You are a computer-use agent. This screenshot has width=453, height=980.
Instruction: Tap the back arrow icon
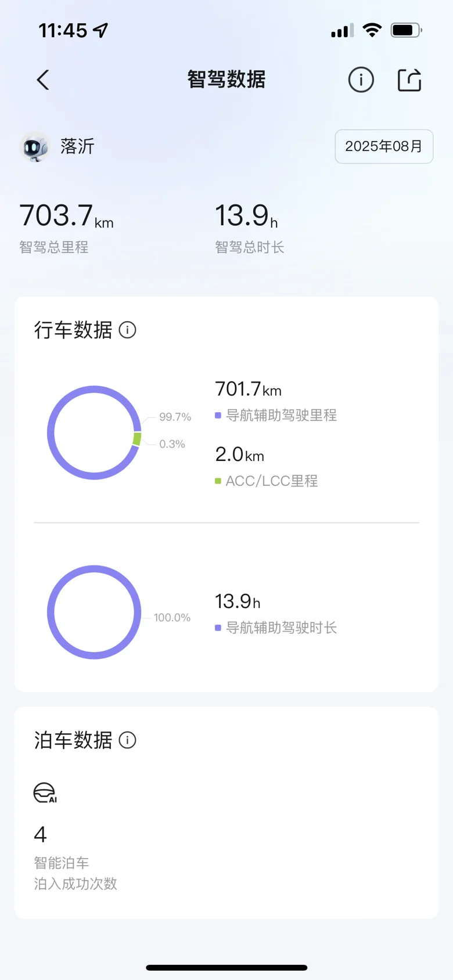click(43, 80)
